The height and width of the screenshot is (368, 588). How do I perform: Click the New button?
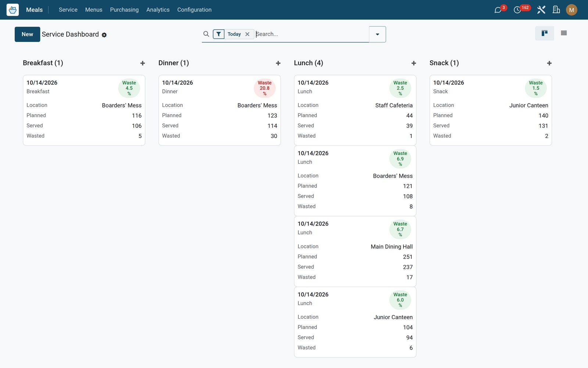coord(27,34)
